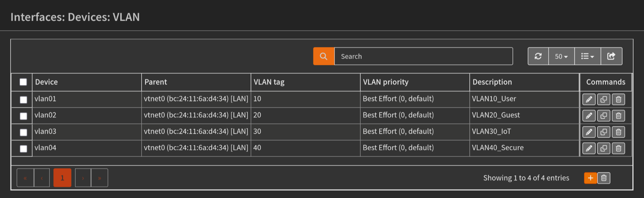Image resolution: width=644 pixels, height=198 pixels.
Task: Go to page 1 in pagination
Action: click(x=62, y=178)
